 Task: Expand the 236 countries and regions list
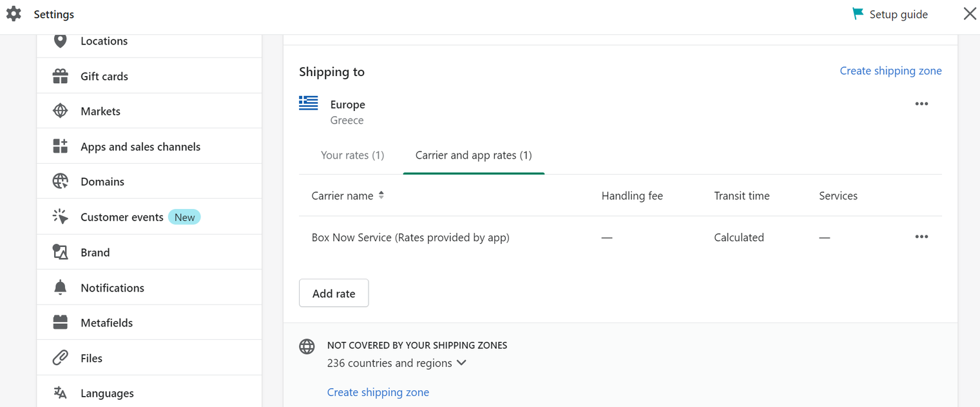(x=396, y=363)
